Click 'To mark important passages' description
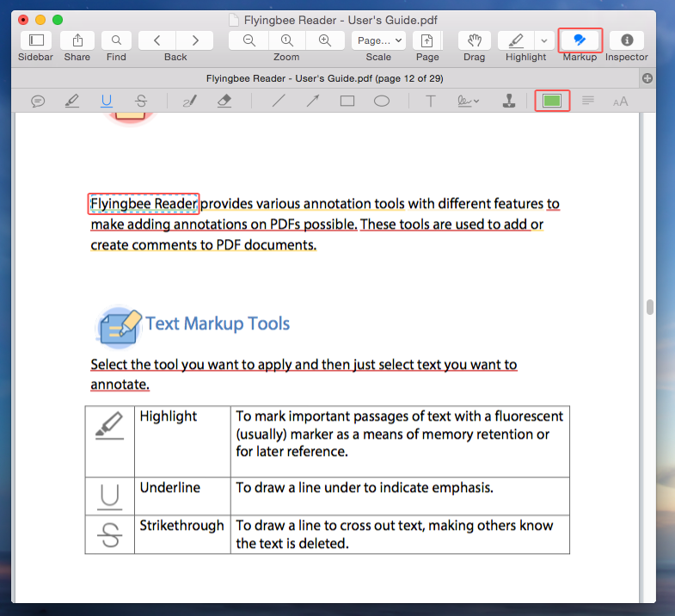Image resolution: width=675 pixels, height=616 pixels. pyautogui.click(x=399, y=434)
